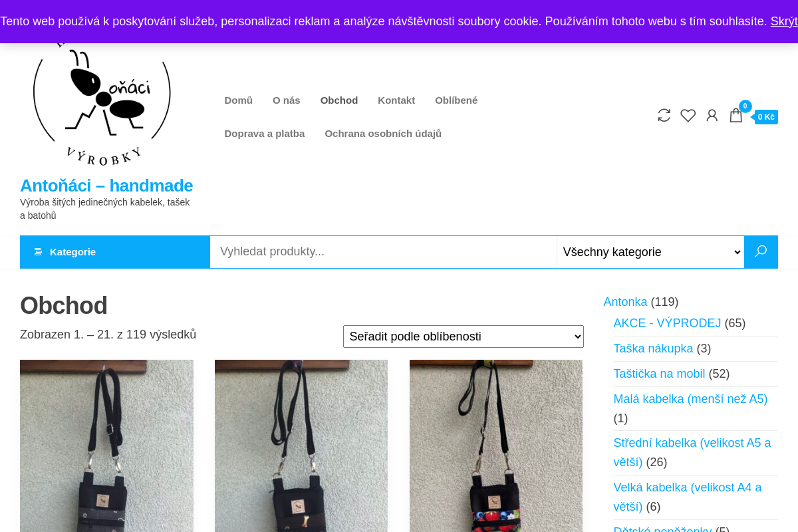Click the Skrýt cookie notice link
798x532 pixels.
pos(784,21)
